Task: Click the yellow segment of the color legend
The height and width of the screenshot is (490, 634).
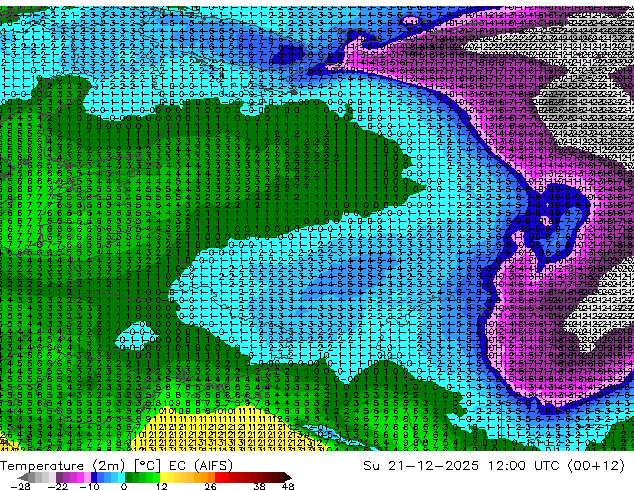Action: (163, 477)
